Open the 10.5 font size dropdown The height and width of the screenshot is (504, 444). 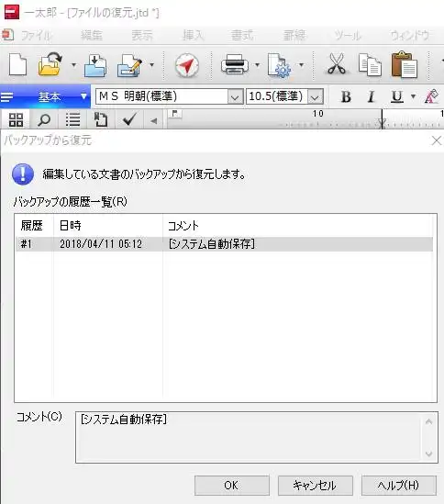pyautogui.click(x=315, y=96)
